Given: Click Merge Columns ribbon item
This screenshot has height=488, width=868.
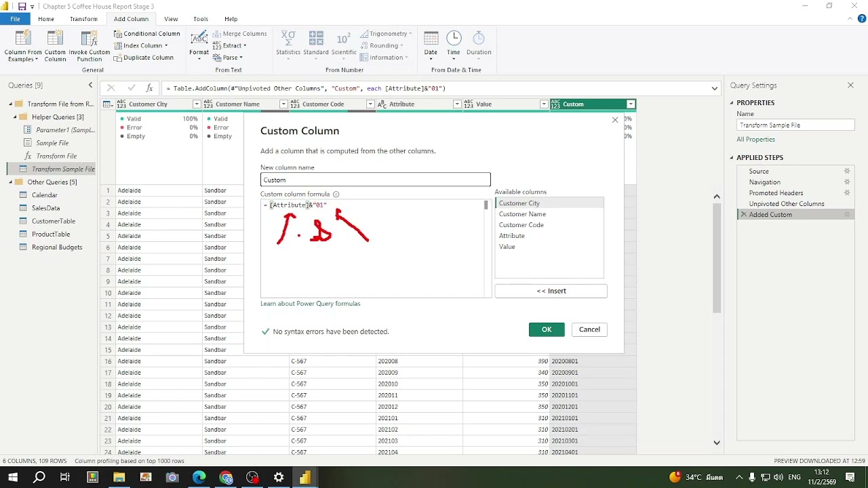Looking at the screenshot, I should (x=240, y=33).
